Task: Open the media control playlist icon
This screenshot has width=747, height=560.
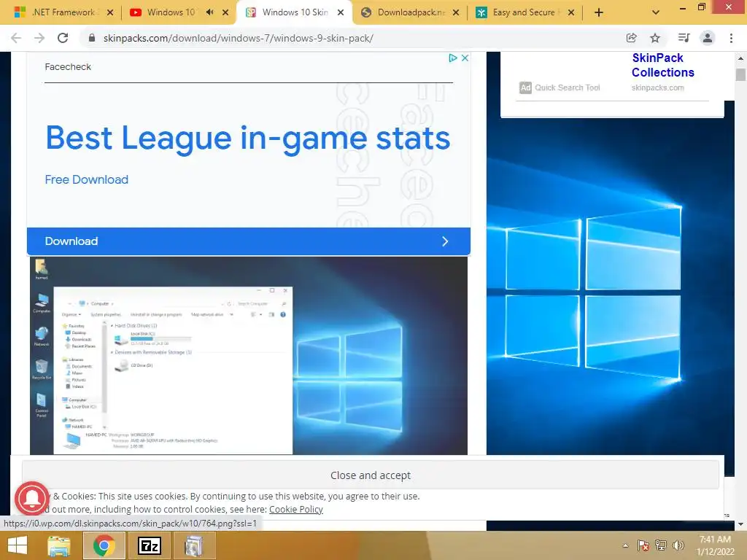Action: [x=684, y=38]
